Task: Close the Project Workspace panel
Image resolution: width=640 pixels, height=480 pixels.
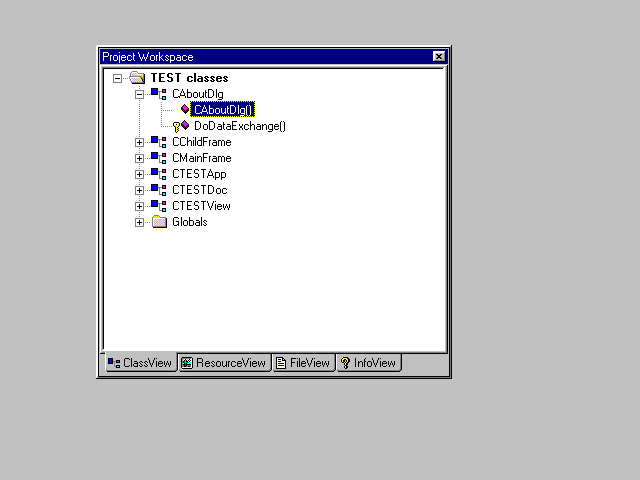Action: point(438,57)
